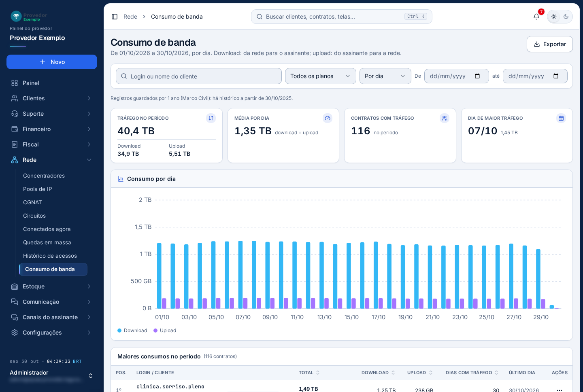Viewport: 583px width, 392px height.
Task: Click the Rede network icon
Action: click(15, 160)
